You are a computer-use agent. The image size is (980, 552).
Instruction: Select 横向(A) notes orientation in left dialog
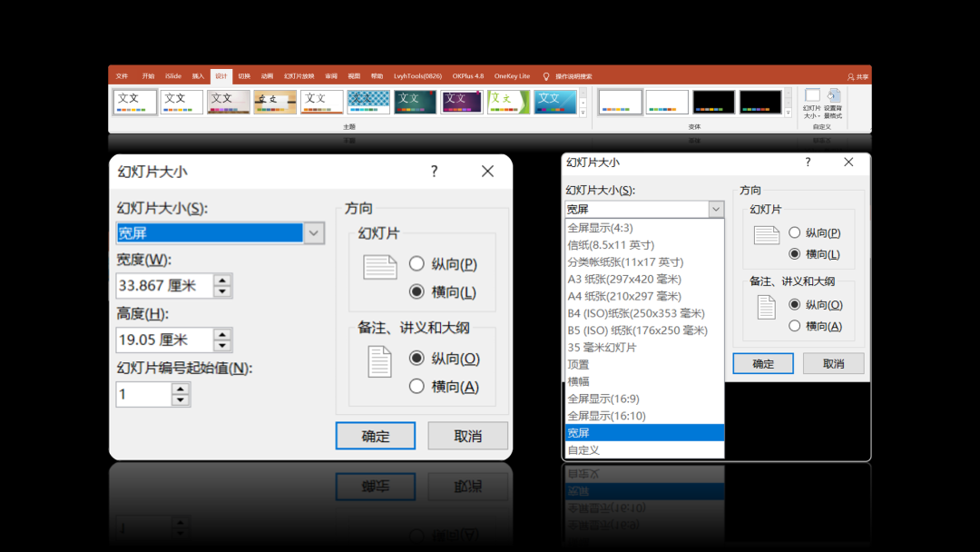coord(416,387)
